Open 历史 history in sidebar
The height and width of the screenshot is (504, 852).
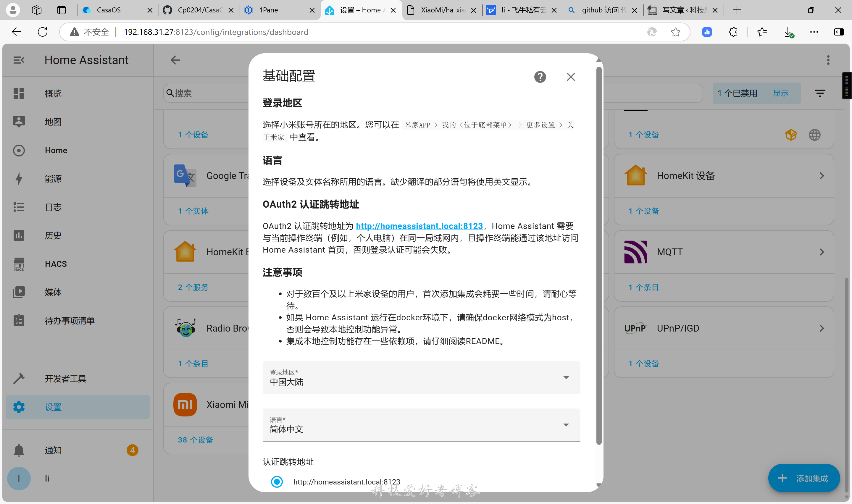pos(78,235)
